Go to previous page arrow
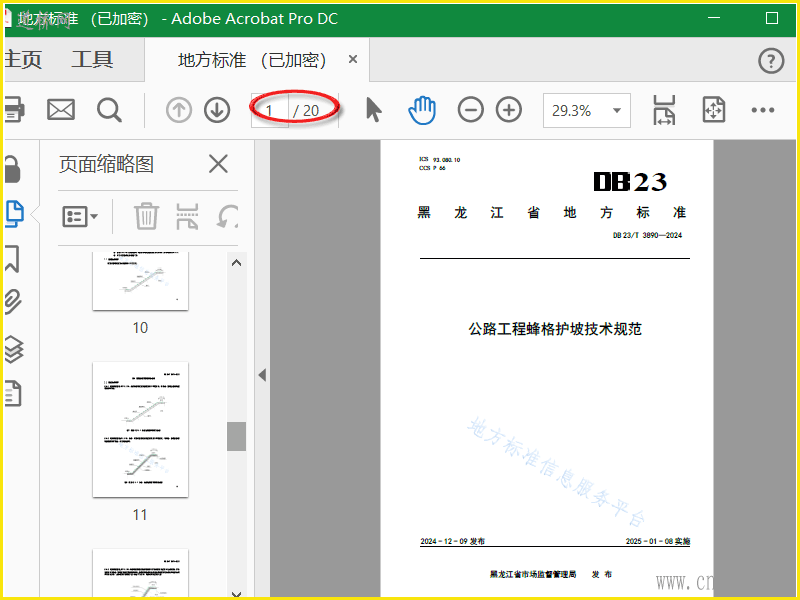 [179, 110]
